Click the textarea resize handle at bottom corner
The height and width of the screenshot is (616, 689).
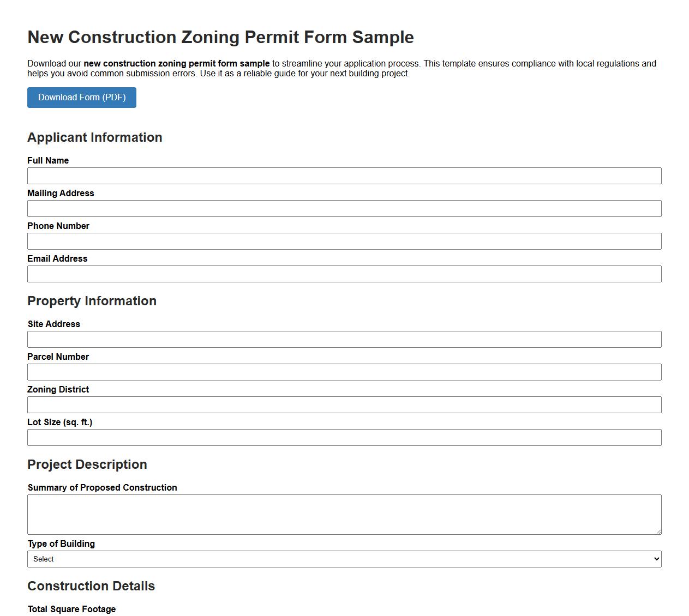[659, 533]
